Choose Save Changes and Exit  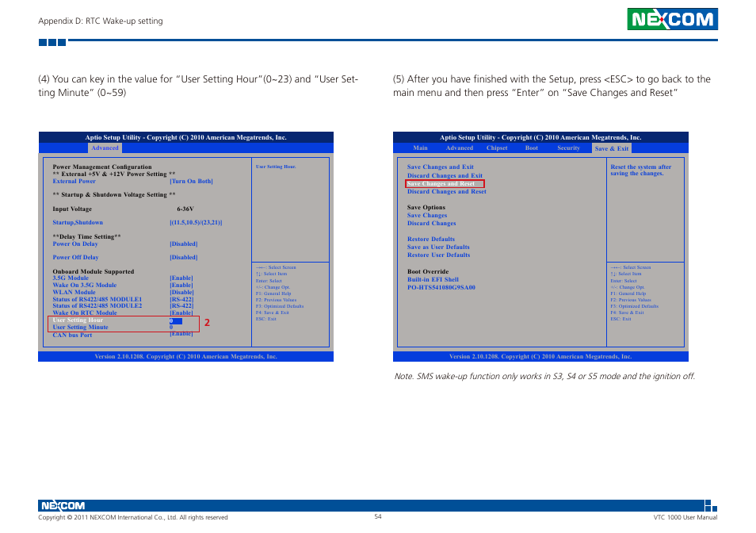tap(440, 167)
